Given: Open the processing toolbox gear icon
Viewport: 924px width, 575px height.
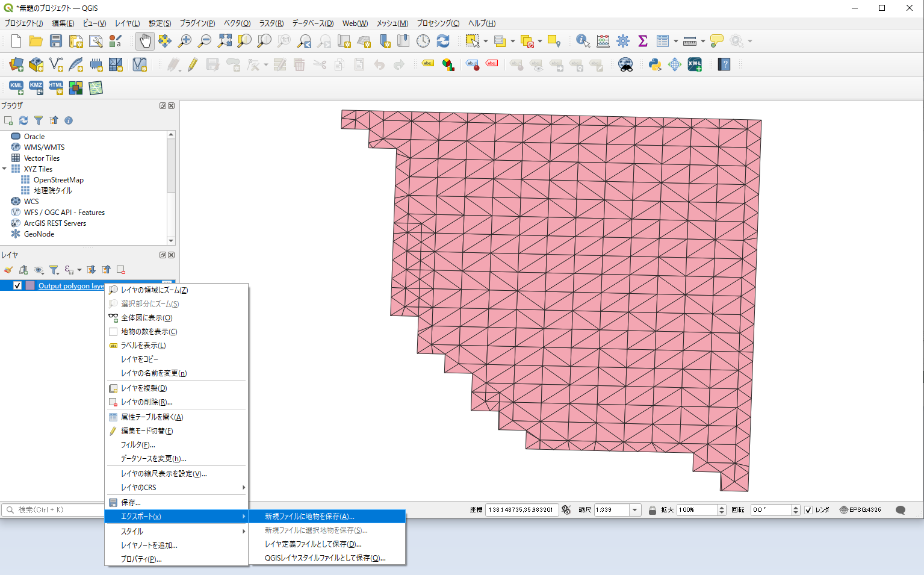Looking at the screenshot, I should coord(623,41).
